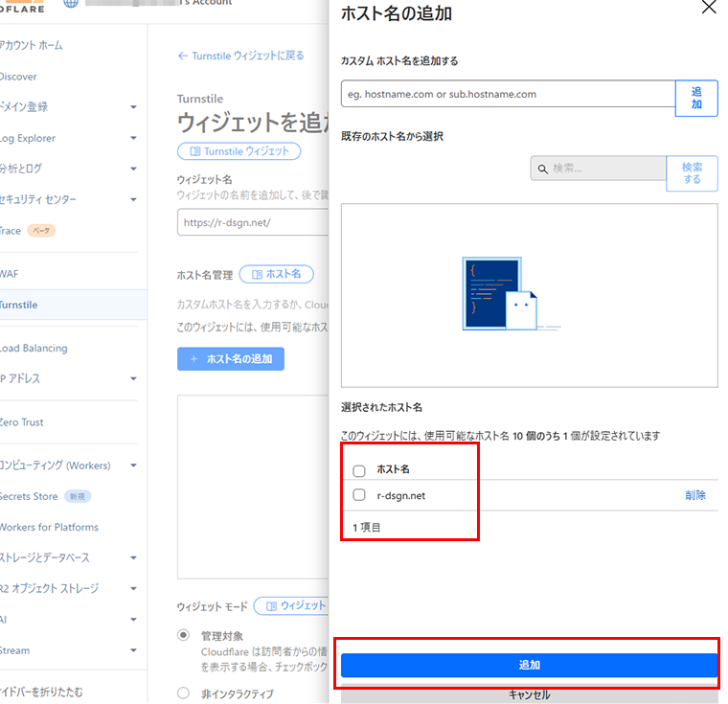Click 削除 for r-dsgn.net
Image resolution: width=728 pixels, height=704 pixels.
[x=695, y=495]
